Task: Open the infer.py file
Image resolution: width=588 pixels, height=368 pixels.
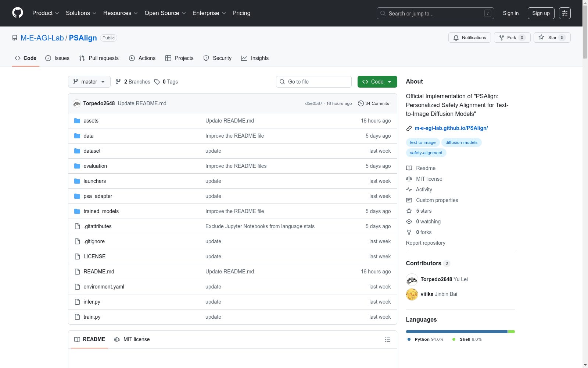Action: pos(92,302)
